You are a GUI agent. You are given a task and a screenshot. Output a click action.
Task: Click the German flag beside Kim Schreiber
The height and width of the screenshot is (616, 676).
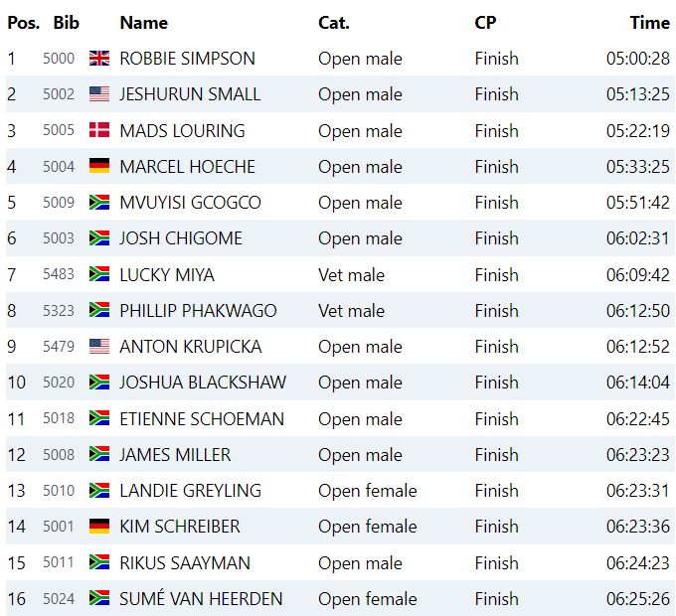[99, 526]
